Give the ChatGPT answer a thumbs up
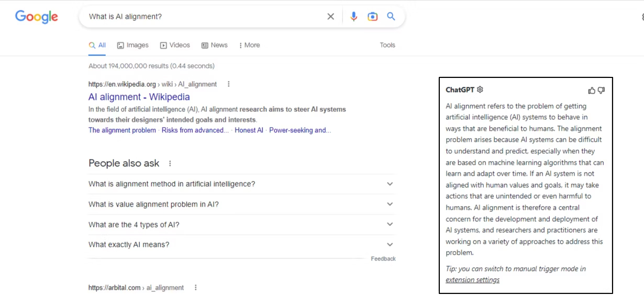 tap(592, 90)
